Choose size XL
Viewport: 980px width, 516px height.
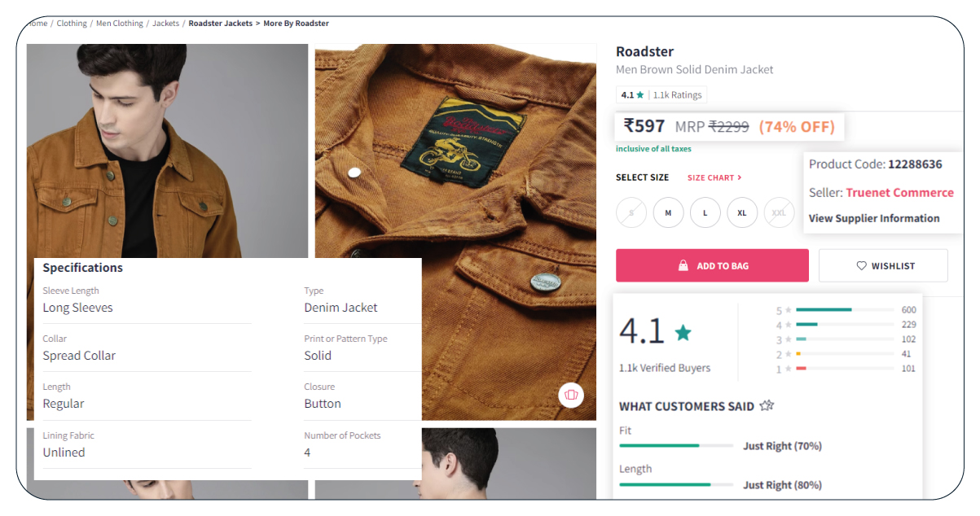742,213
